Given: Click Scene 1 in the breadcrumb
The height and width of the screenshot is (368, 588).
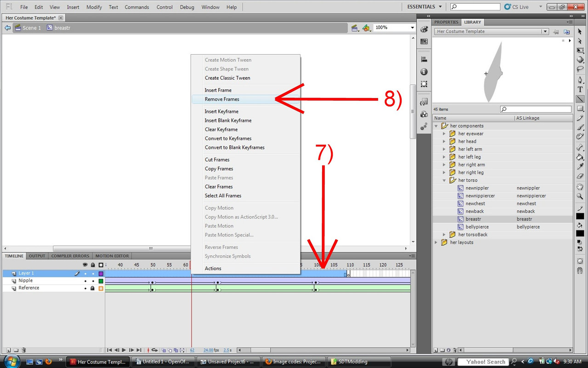Looking at the screenshot, I should click(x=32, y=28).
